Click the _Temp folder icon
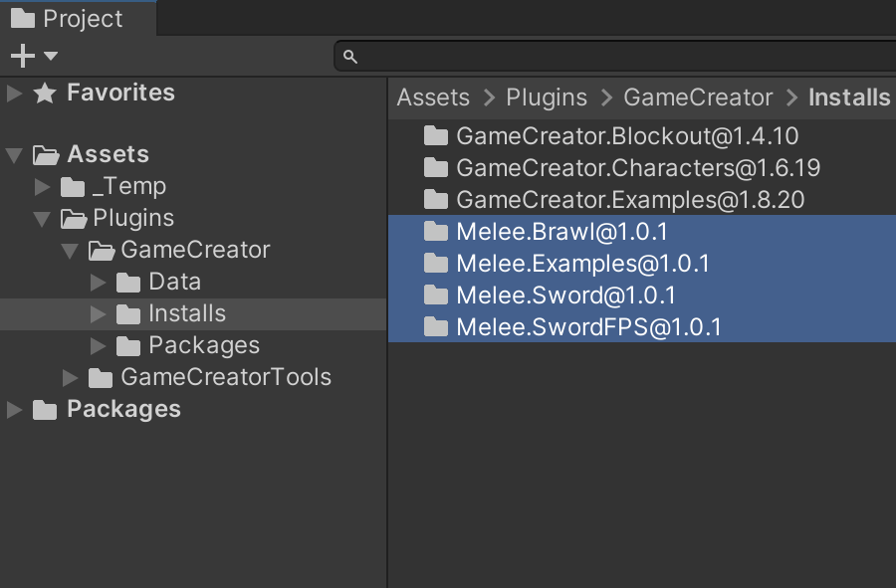 point(73,187)
